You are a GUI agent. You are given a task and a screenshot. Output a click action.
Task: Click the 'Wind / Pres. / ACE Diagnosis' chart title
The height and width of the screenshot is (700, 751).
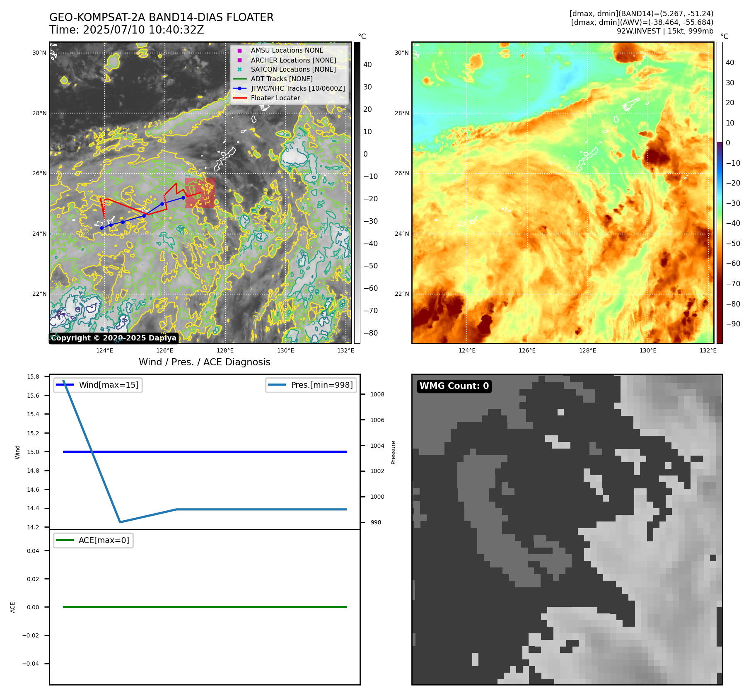pos(205,362)
